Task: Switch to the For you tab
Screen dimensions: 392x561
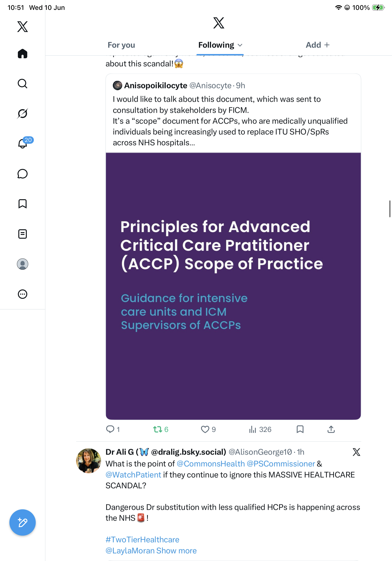Action: [x=121, y=45]
